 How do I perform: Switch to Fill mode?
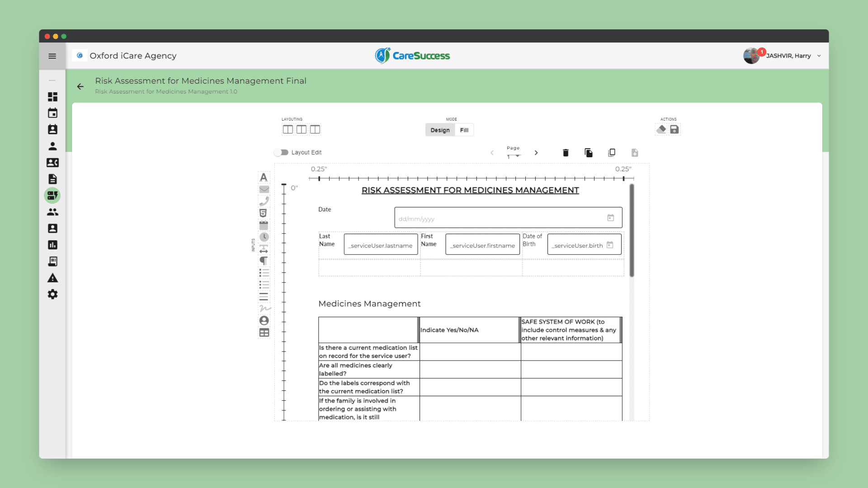click(x=464, y=130)
